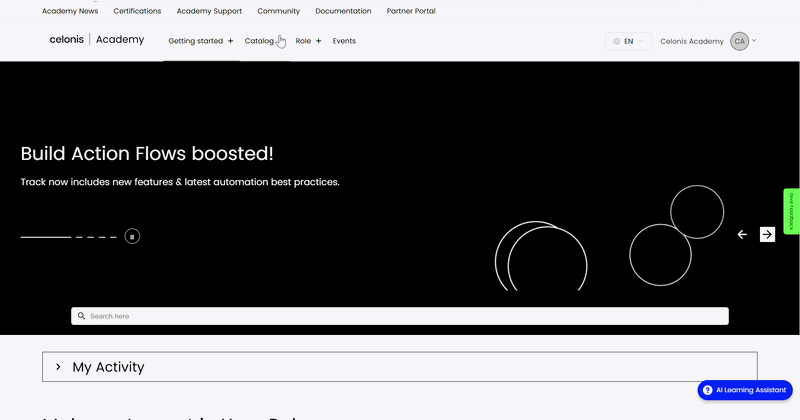Pause the banner slideshow
Screen dimensions: 800x420
[132, 236]
